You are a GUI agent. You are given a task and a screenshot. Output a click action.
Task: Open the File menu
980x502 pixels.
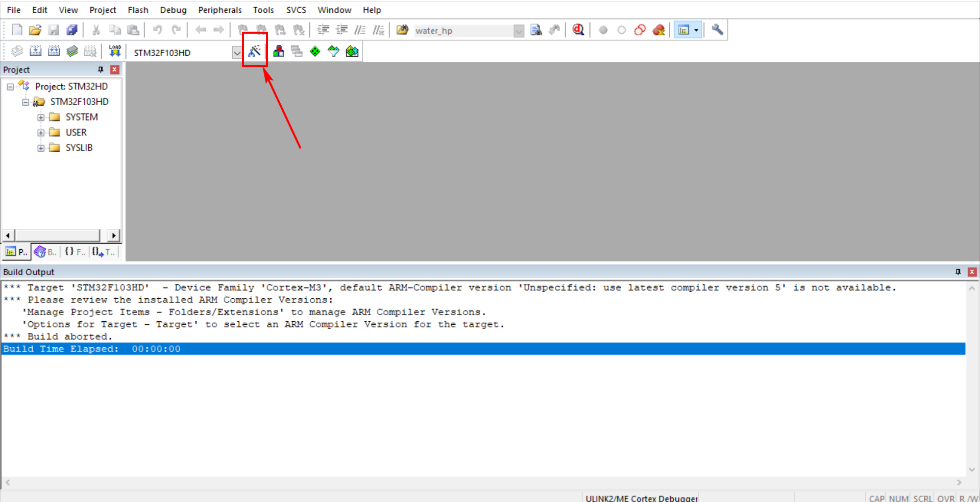(14, 10)
